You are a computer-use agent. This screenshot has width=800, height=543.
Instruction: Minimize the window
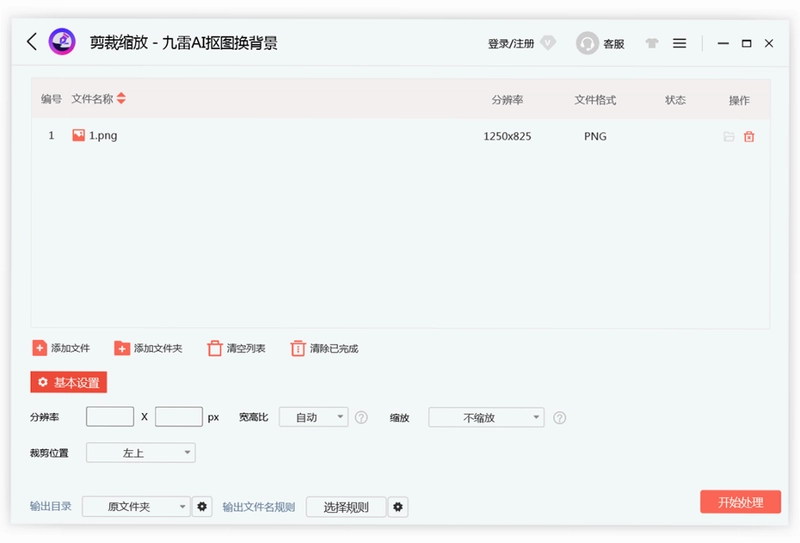723,43
